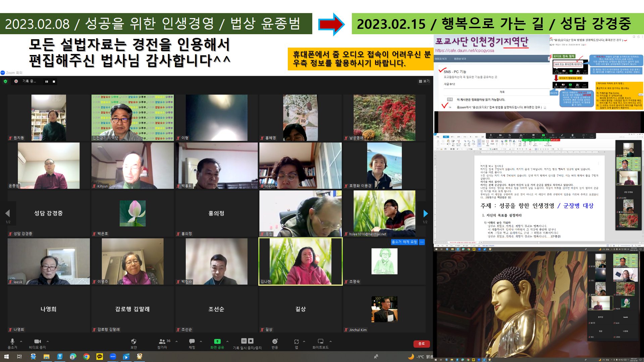Click the red End meeting button
The height and width of the screenshot is (362, 644).
tap(421, 344)
